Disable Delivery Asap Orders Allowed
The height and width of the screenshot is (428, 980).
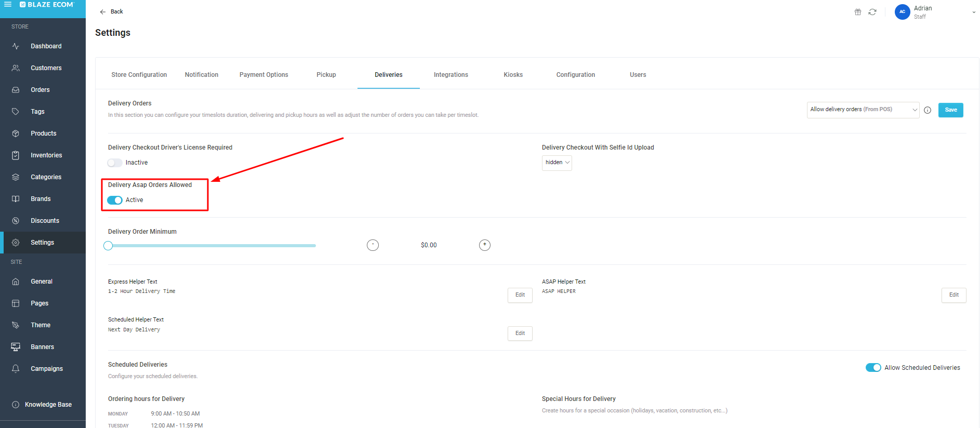coord(115,200)
